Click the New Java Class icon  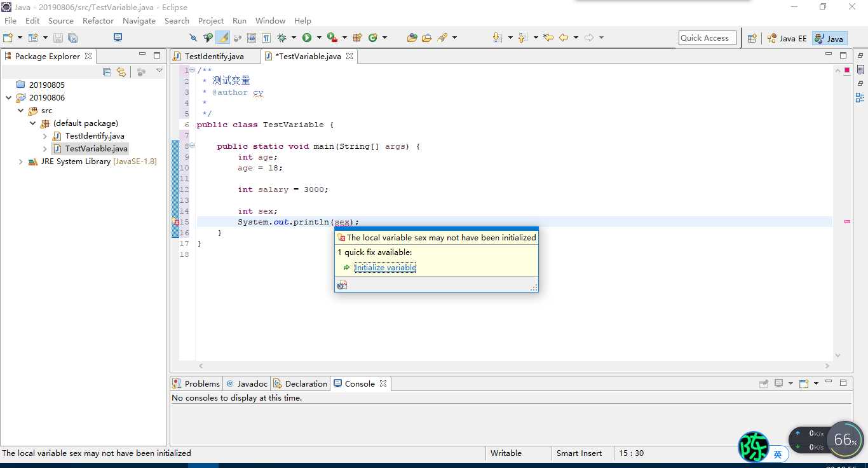[373, 38]
